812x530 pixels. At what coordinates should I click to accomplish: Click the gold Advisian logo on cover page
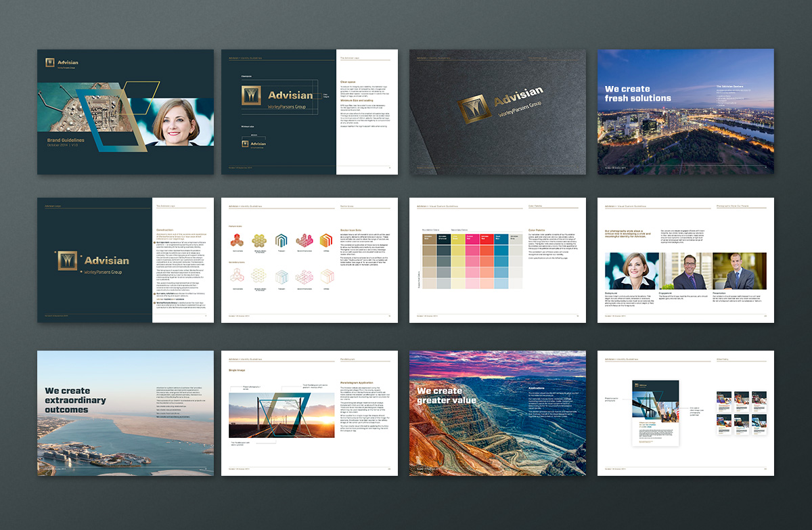point(50,62)
